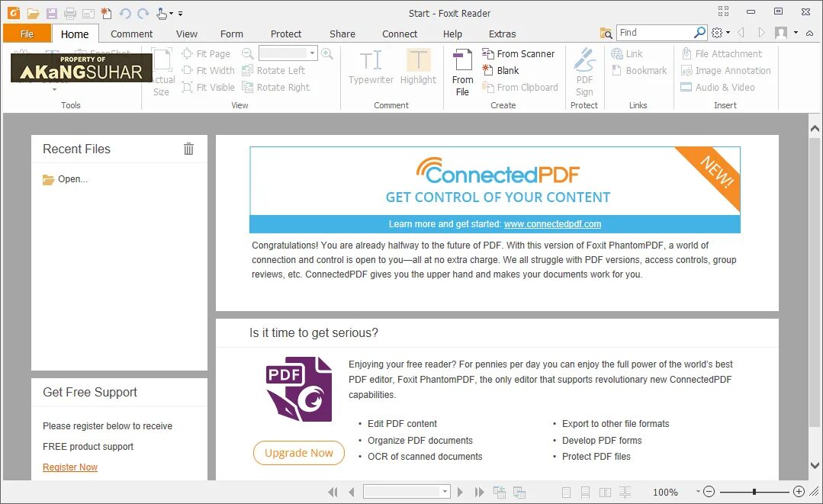
Task: Click the magnifier icon inside Find box
Action: [x=699, y=33]
